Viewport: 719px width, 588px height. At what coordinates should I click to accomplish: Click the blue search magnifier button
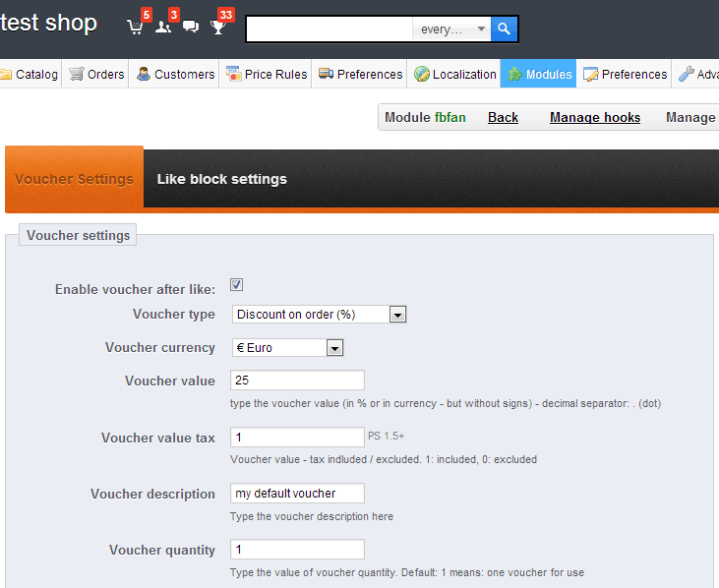click(504, 29)
